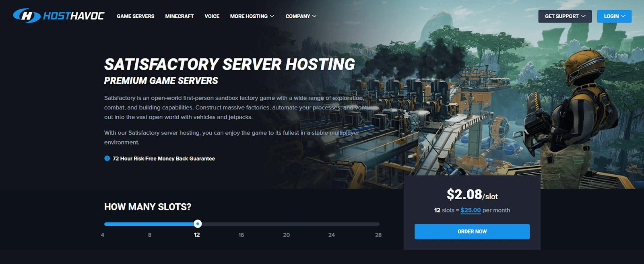This screenshot has width=644, height=264.
Task: Open Game Servers menu item
Action: point(136,16)
